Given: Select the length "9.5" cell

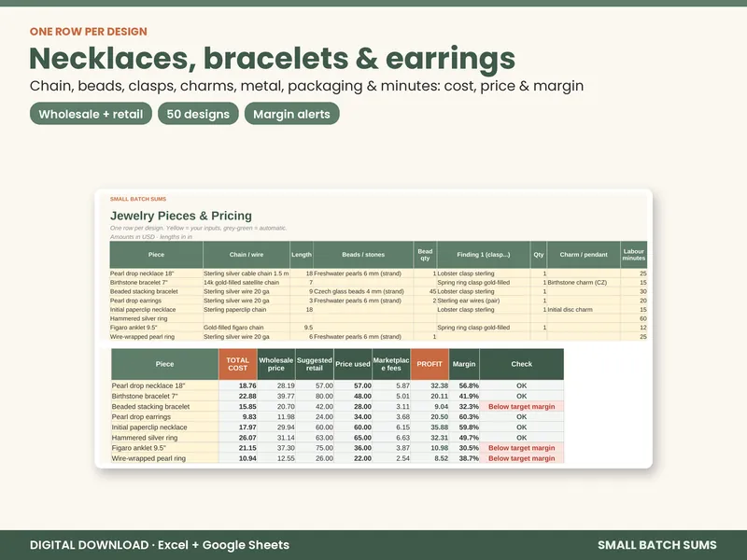Looking at the screenshot, I should (302, 328).
